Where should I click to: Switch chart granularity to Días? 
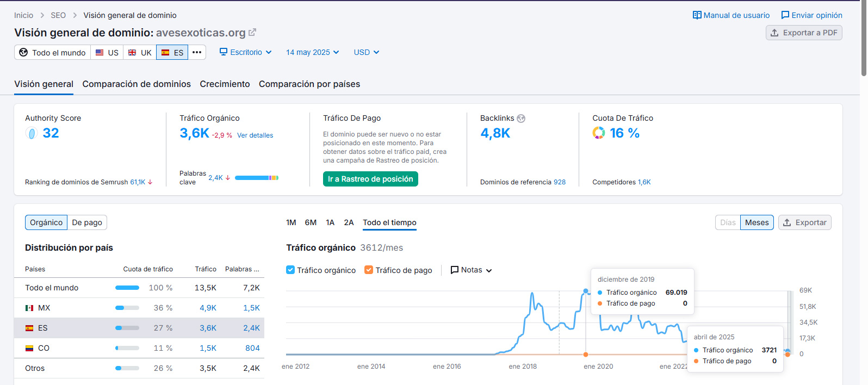click(x=728, y=222)
